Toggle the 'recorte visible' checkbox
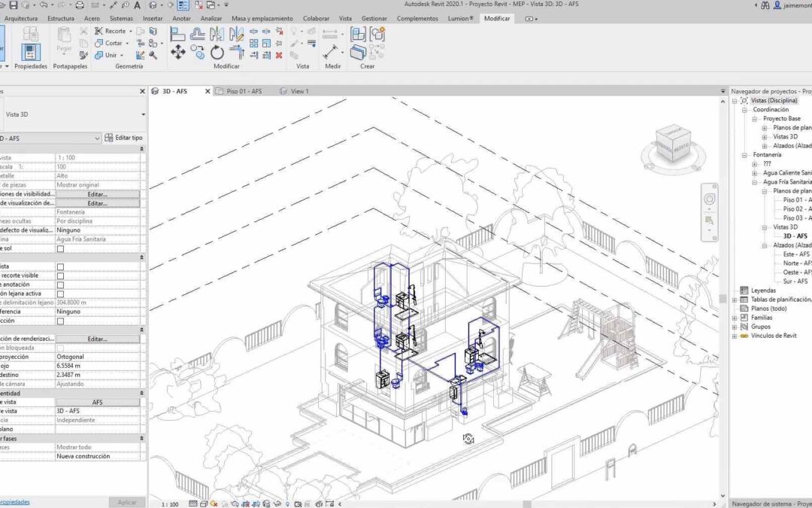 coord(61,275)
